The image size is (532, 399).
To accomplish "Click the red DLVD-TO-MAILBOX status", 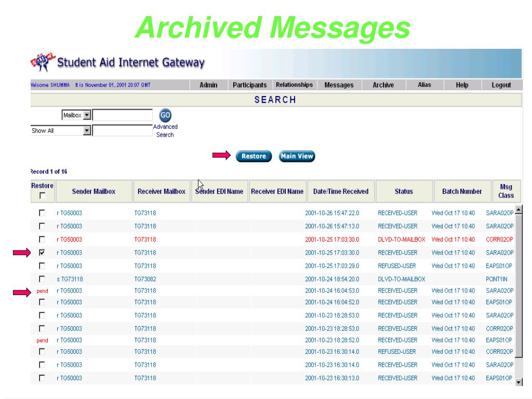I will (x=402, y=240).
